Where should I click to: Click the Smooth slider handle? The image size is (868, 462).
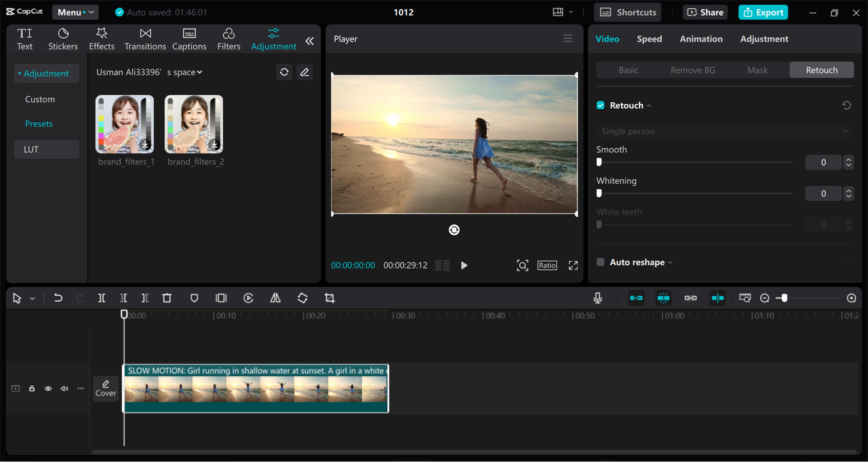(599, 162)
